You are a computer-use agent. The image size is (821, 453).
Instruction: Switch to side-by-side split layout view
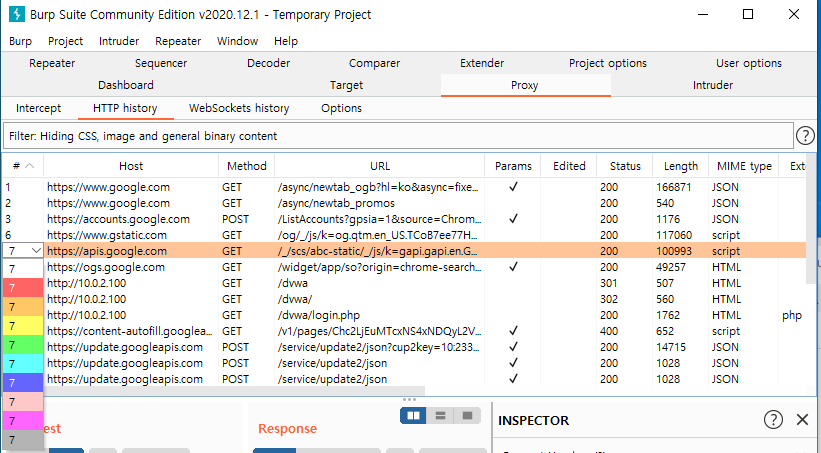(413, 415)
